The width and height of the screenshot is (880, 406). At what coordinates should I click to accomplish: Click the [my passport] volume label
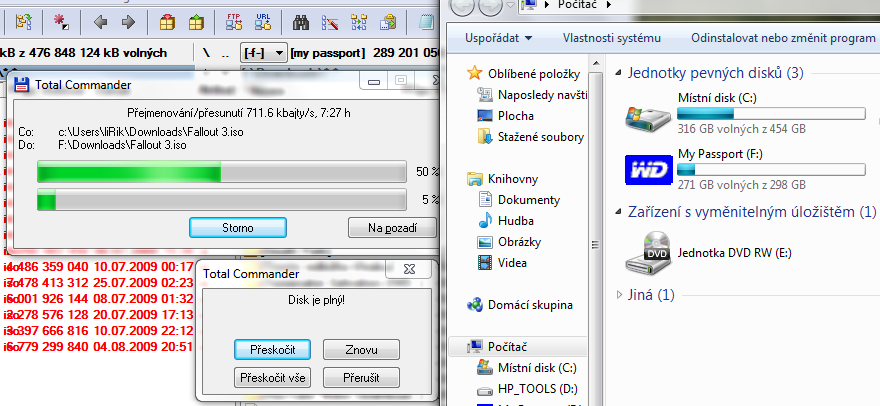[x=328, y=53]
